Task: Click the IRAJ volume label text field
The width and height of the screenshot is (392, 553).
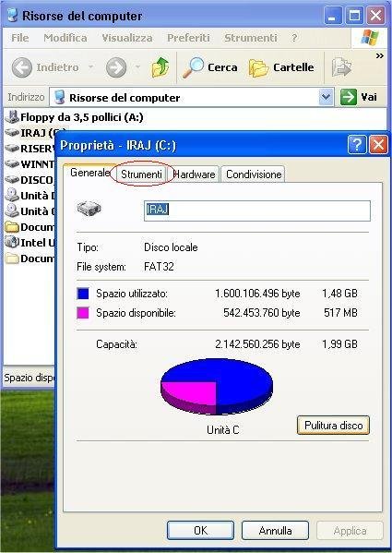Action: click(257, 210)
